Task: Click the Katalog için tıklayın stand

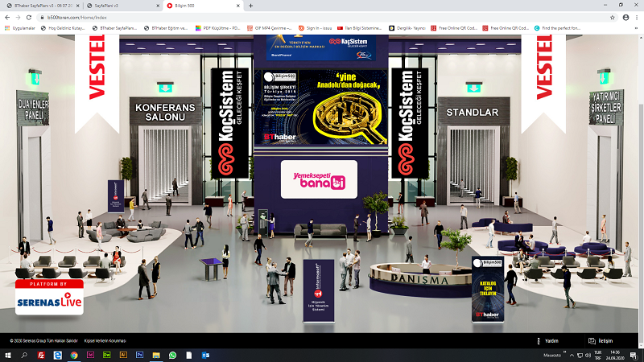Action: pos(488,290)
